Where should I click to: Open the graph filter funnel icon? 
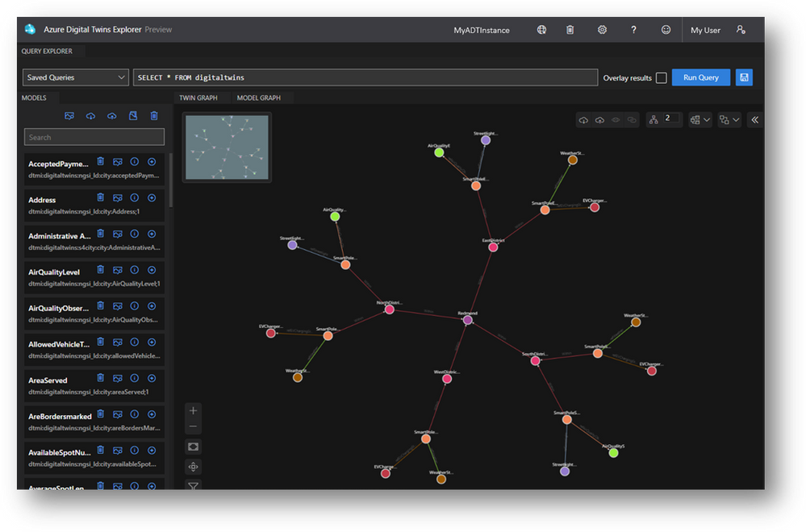(194, 485)
